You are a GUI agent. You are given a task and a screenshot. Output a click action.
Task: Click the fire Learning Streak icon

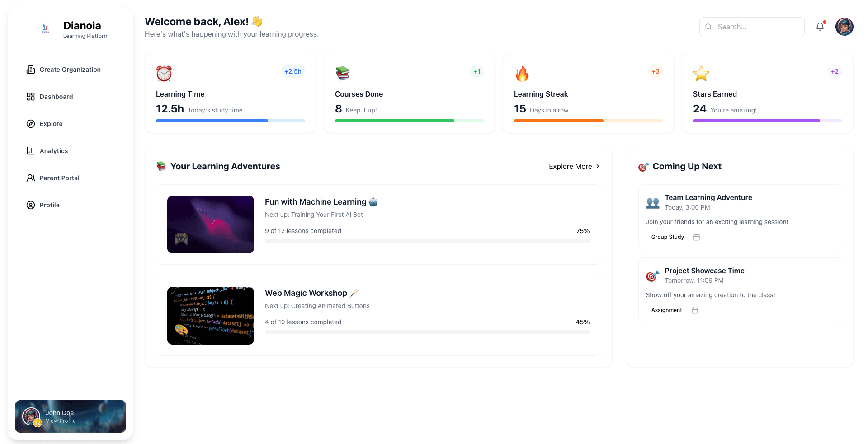(x=522, y=73)
